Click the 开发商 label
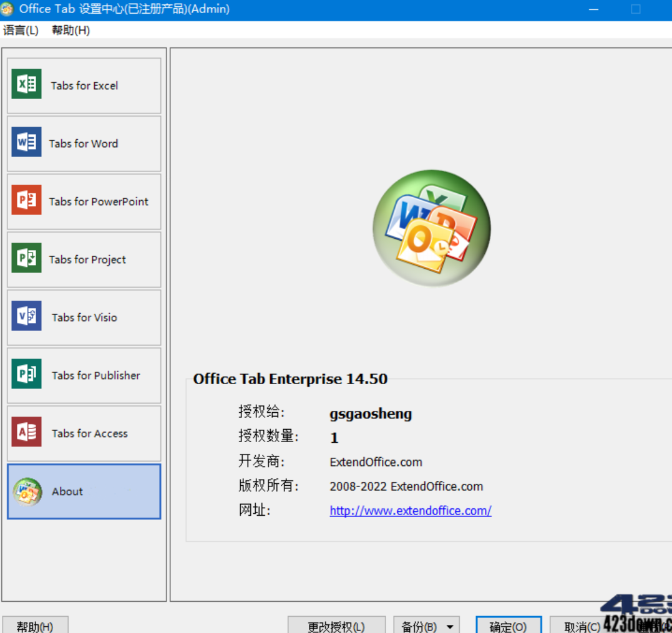 (261, 461)
